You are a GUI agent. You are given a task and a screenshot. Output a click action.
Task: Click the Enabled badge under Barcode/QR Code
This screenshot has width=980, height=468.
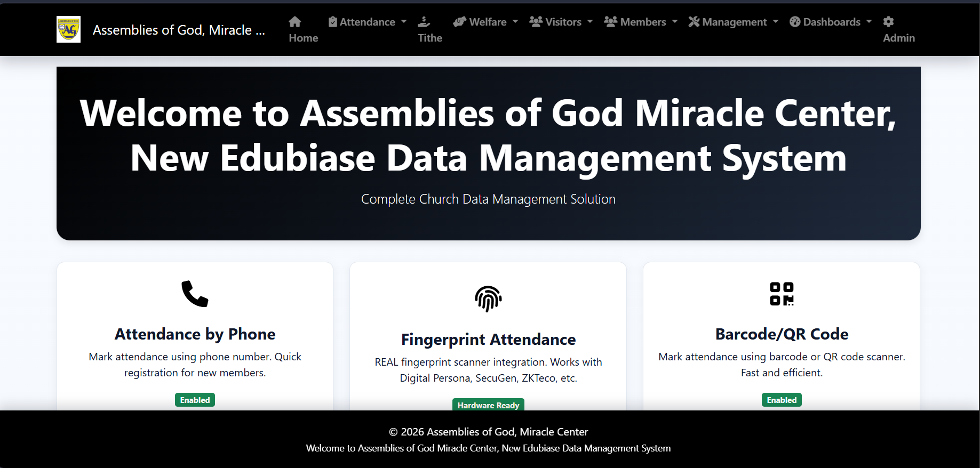pos(782,400)
